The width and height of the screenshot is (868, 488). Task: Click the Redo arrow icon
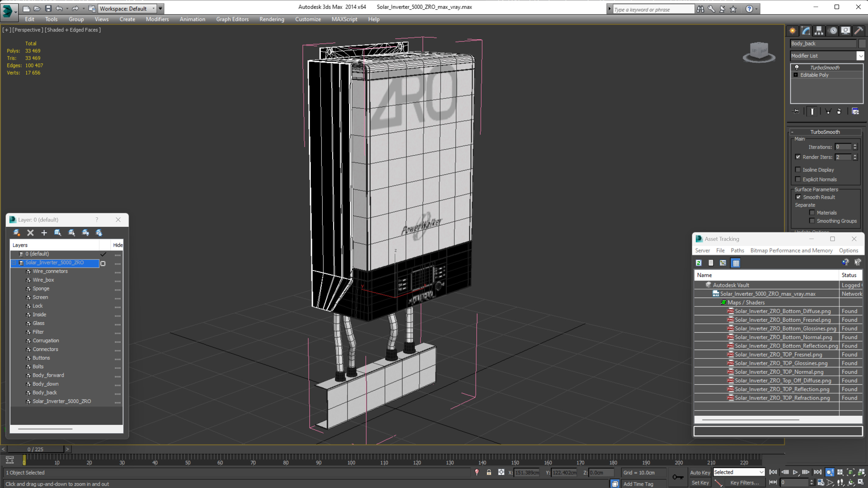pos(75,9)
